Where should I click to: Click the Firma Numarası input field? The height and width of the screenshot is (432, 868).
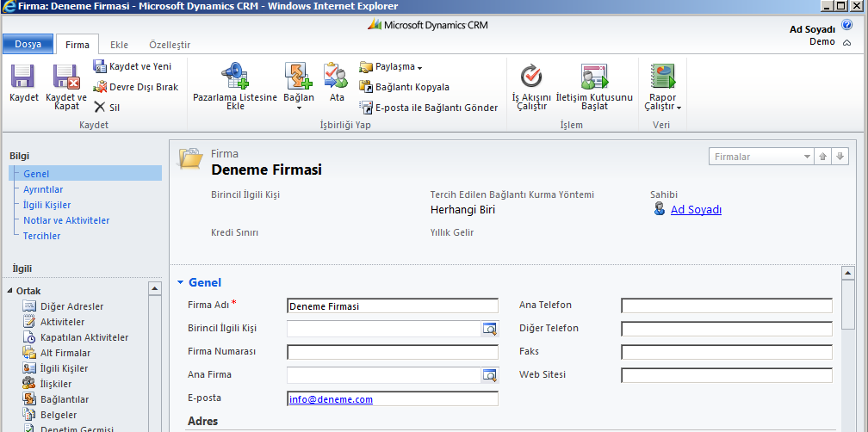click(393, 352)
